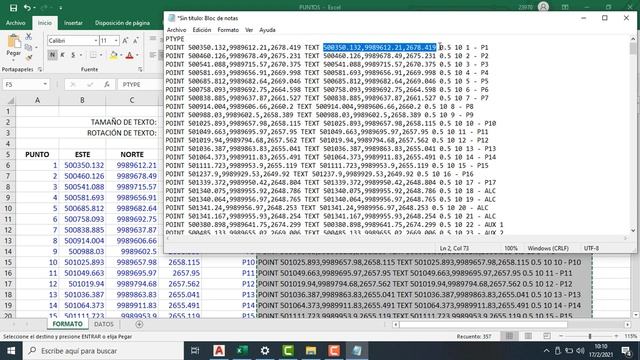640x360 pixels.
Task: Open the Copiar dropdown arrow
Action: 36,48
